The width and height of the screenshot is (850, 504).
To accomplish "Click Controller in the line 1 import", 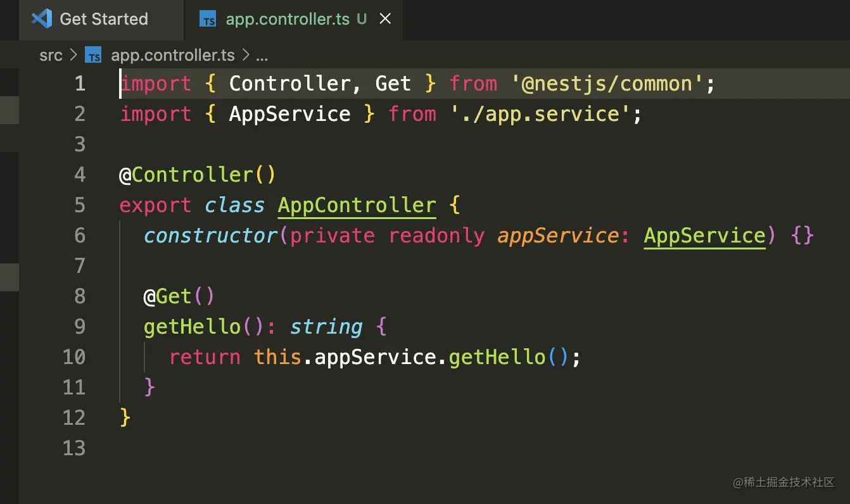I will coord(289,84).
